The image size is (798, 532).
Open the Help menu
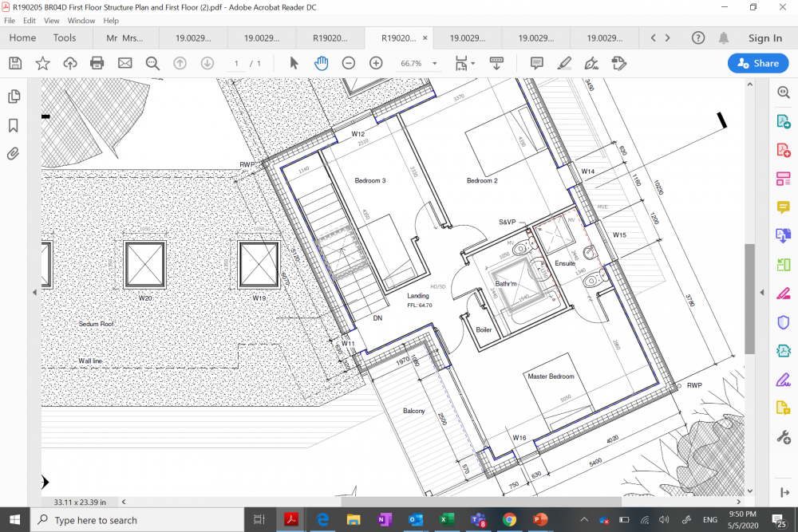pyautogui.click(x=111, y=21)
